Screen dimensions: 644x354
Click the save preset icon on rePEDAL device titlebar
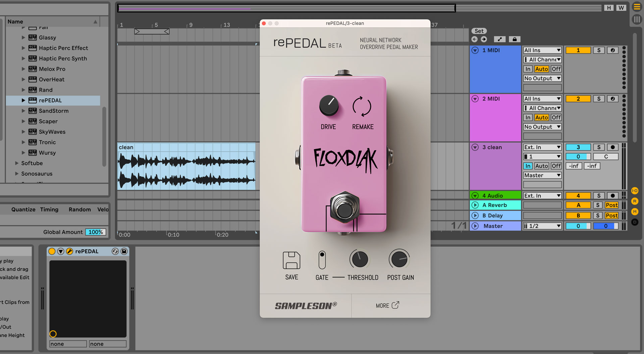[x=124, y=251]
